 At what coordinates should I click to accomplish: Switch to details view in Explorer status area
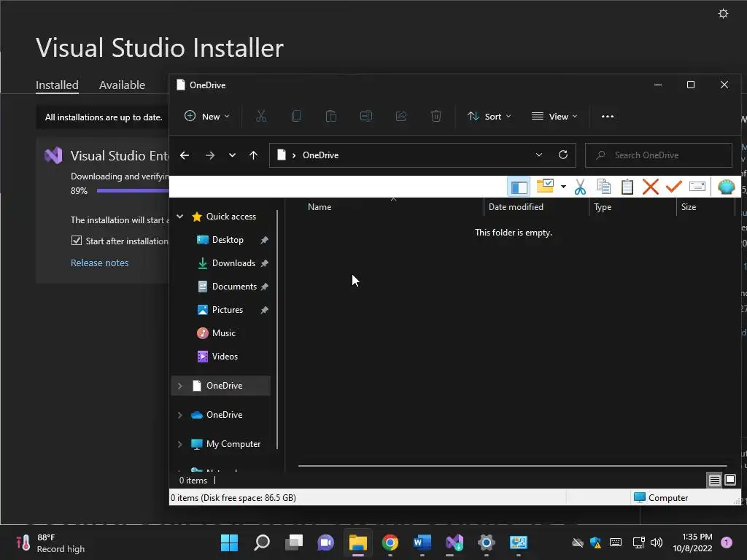[x=714, y=480]
